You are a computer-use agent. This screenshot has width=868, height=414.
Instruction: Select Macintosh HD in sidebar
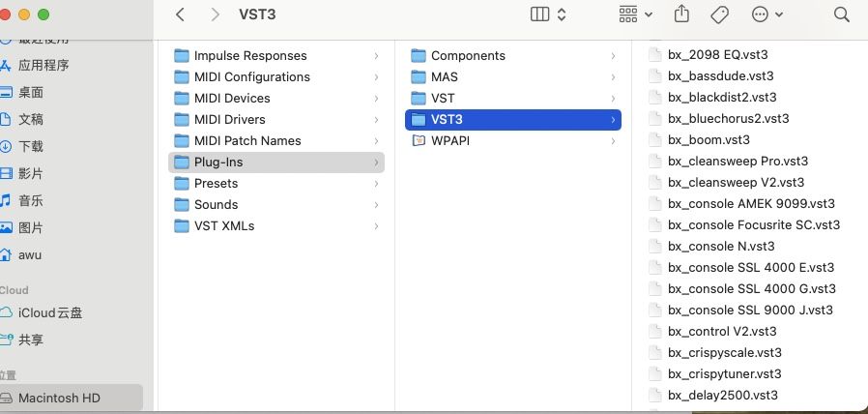(x=58, y=398)
